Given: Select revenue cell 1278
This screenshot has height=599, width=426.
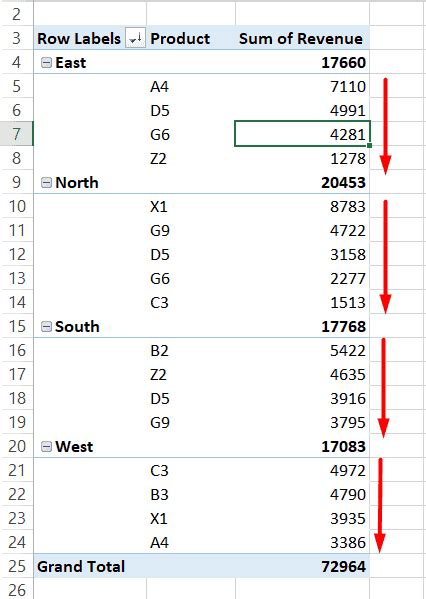Looking at the screenshot, I should point(302,158).
